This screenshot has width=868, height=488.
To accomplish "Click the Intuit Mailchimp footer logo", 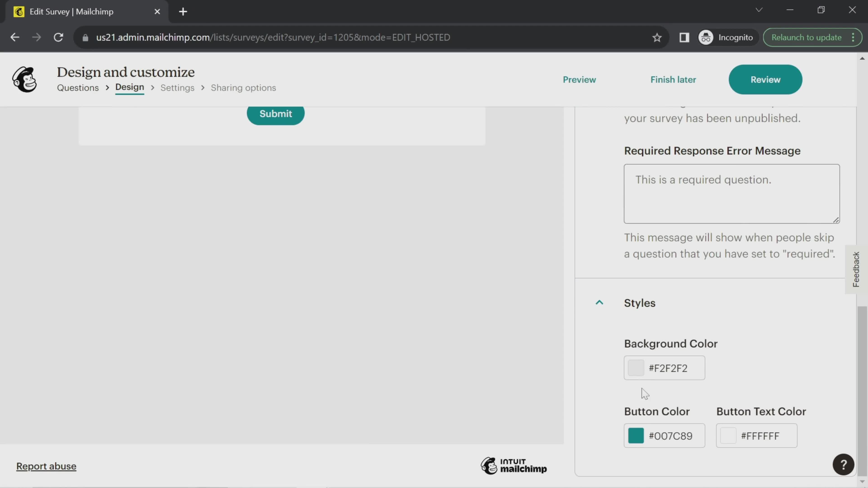I will [x=514, y=466].
